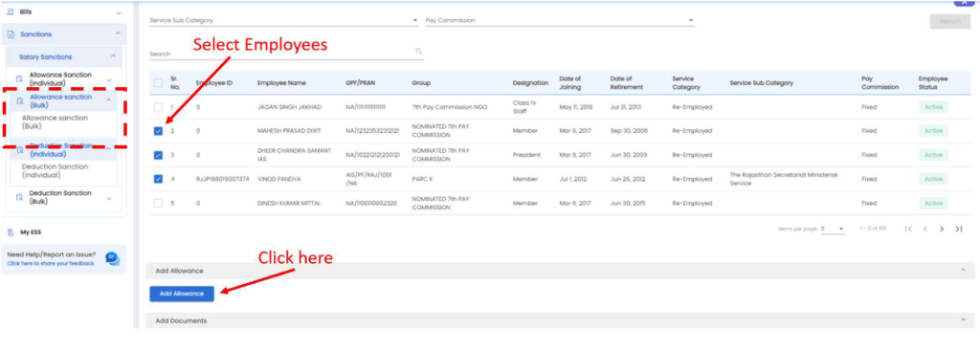The width and height of the screenshot is (980, 350).
Task: Click the Service Category column header
Action: click(686, 82)
